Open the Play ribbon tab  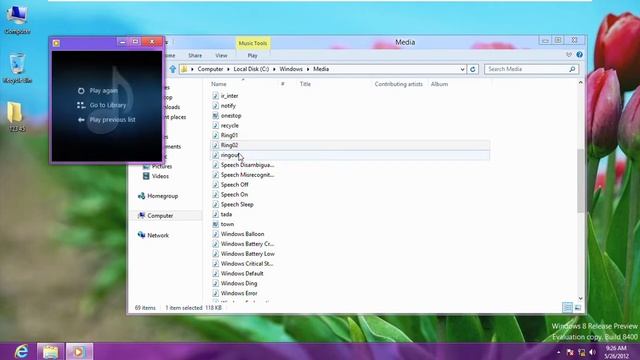point(252,56)
